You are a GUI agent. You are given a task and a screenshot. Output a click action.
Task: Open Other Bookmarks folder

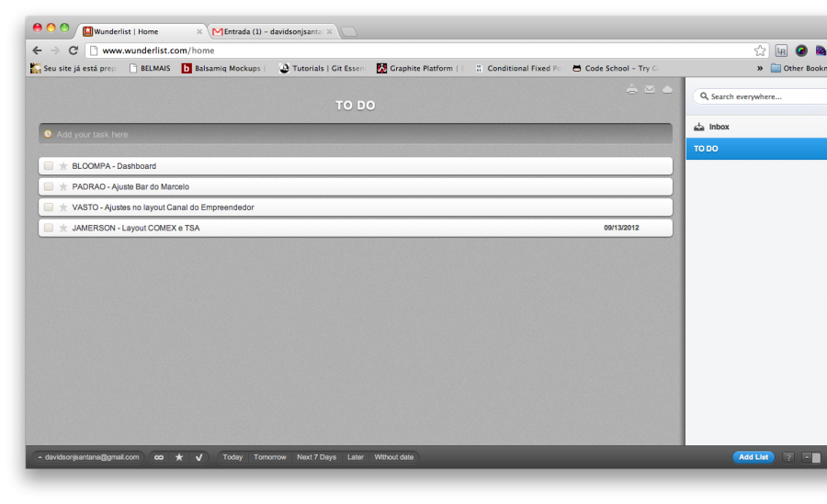[799, 68]
